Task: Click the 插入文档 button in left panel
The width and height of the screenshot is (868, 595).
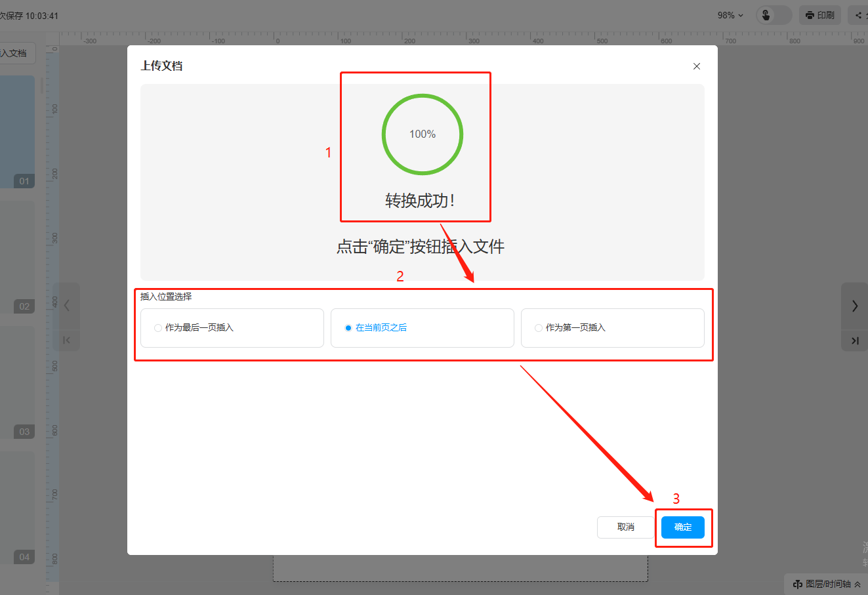Action: [x=13, y=53]
